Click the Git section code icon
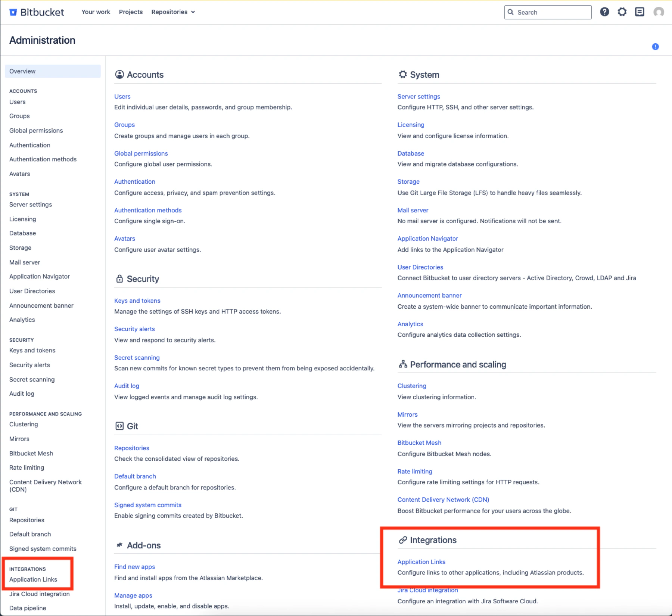 119,426
